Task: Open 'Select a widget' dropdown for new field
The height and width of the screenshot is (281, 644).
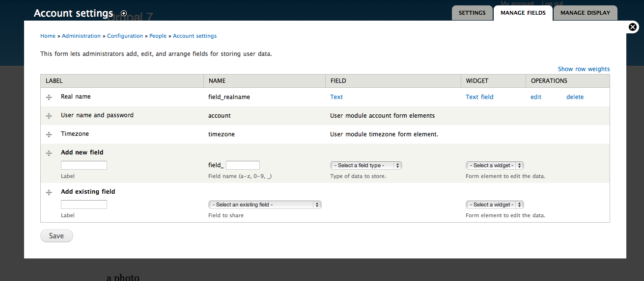Action: (495, 165)
